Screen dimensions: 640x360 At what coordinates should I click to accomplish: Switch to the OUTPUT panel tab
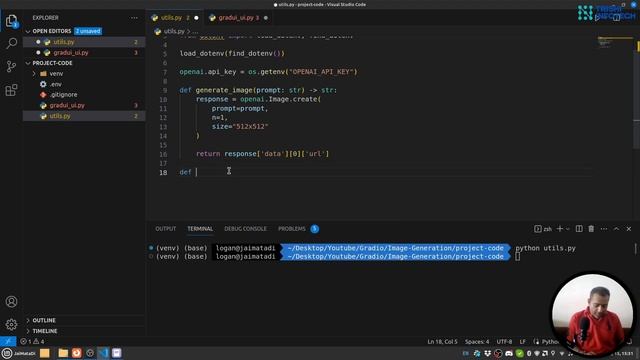(x=165, y=229)
